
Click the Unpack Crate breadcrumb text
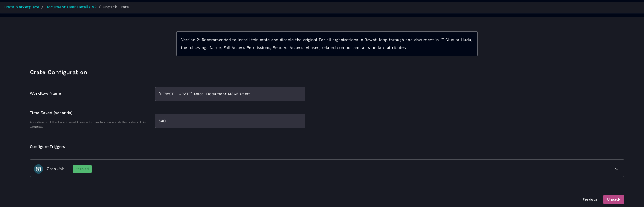pyautogui.click(x=116, y=7)
